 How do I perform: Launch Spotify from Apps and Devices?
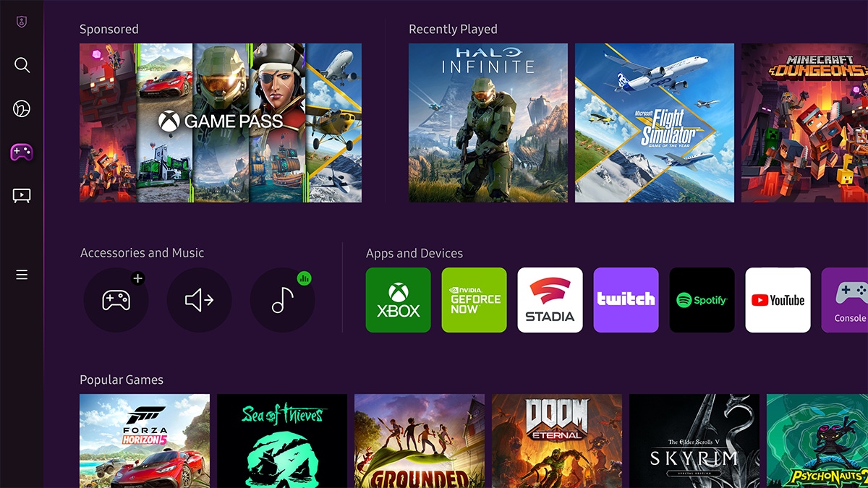702,299
